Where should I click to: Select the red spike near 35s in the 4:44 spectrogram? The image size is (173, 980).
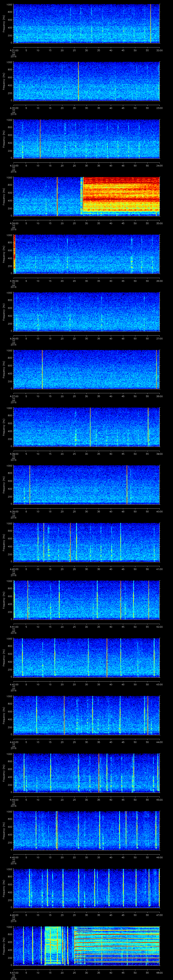(99, 773)
